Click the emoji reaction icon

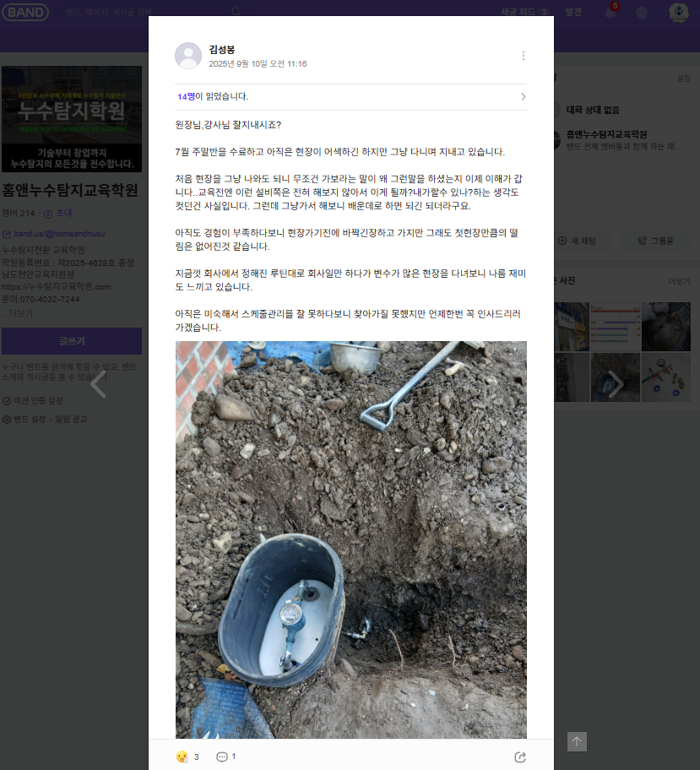pyautogui.click(x=182, y=756)
